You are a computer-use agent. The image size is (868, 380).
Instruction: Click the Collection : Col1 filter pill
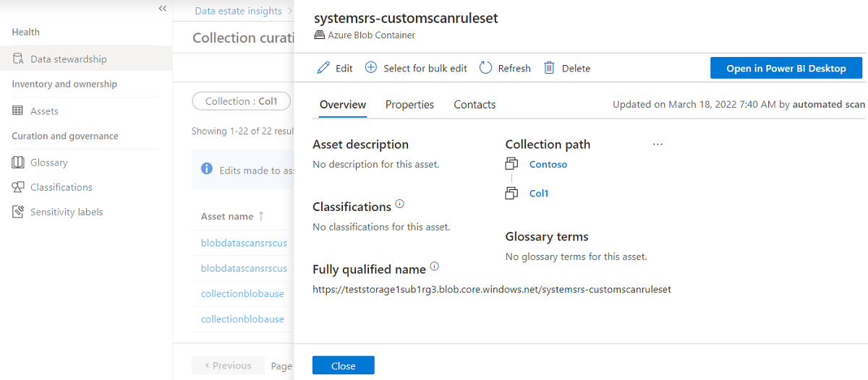click(x=241, y=101)
